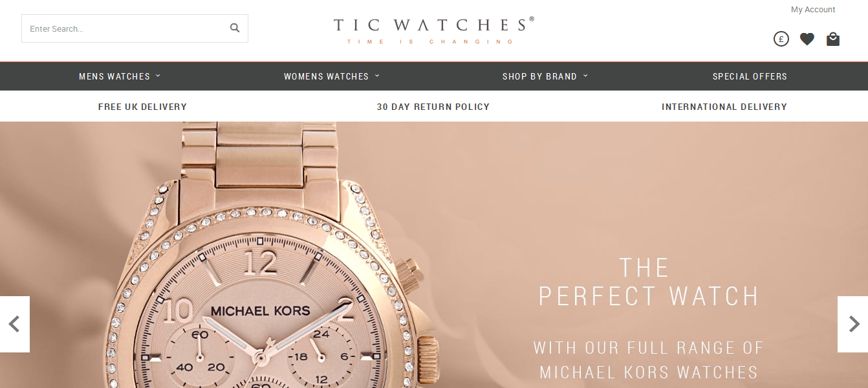Expand Shop By Brand dropdown arrow
This screenshot has width=868, height=388.
pos(585,76)
